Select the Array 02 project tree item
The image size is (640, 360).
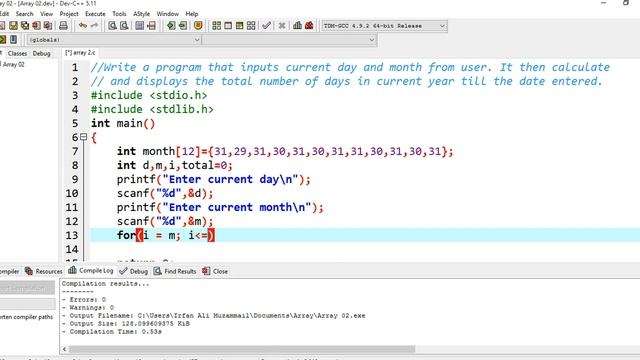point(14,64)
